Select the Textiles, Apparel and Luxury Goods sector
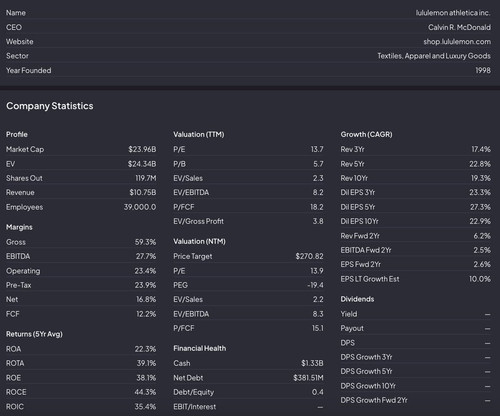 [434, 56]
